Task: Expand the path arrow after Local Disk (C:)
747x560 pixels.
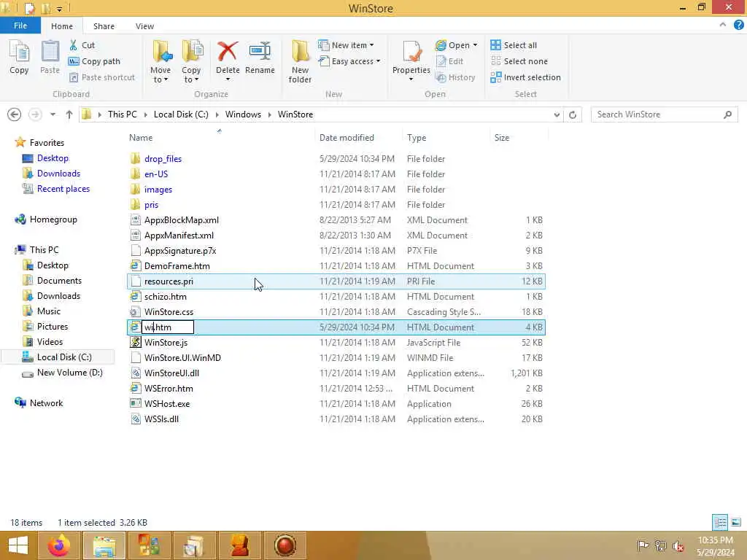Action: click(217, 114)
